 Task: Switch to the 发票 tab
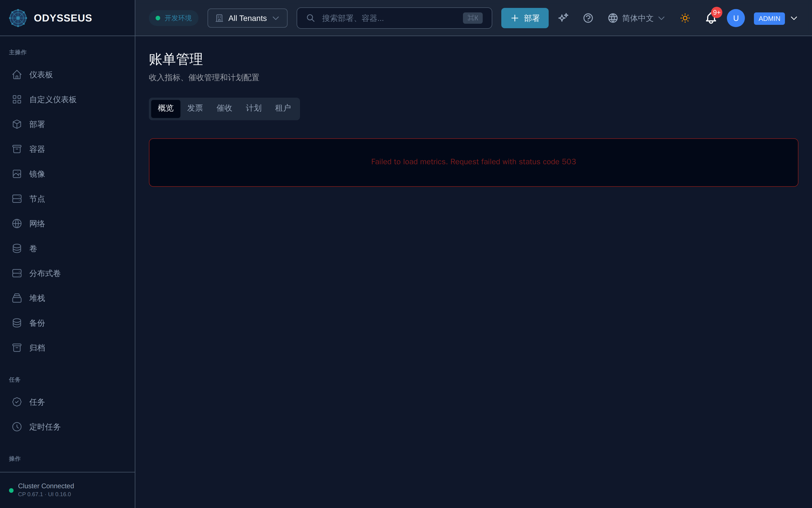195,109
